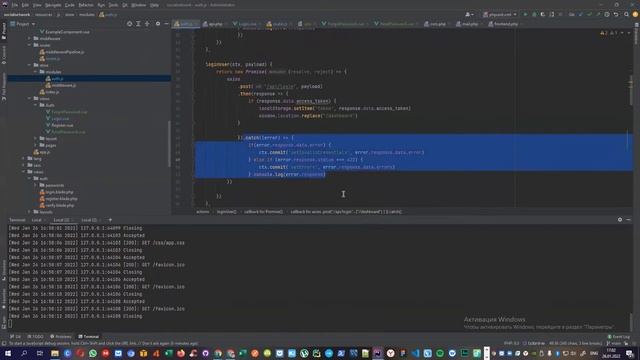Open the Refactor menu

pos(86,5)
